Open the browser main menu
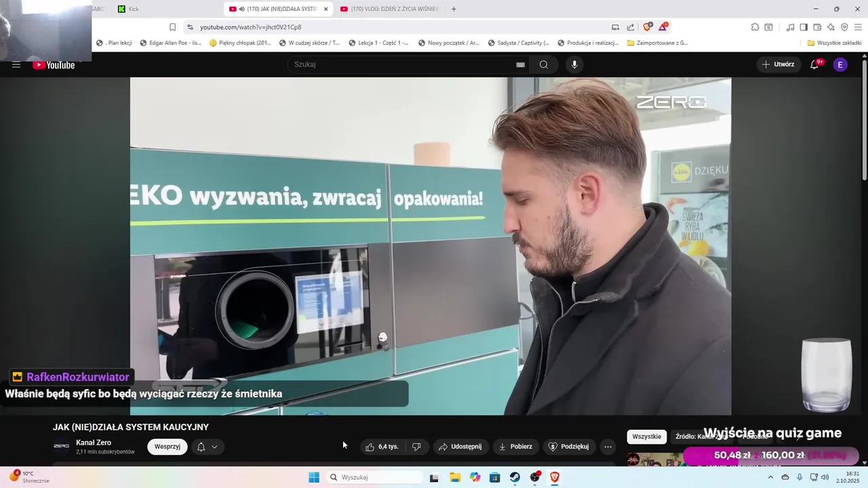868x488 pixels. [859, 27]
